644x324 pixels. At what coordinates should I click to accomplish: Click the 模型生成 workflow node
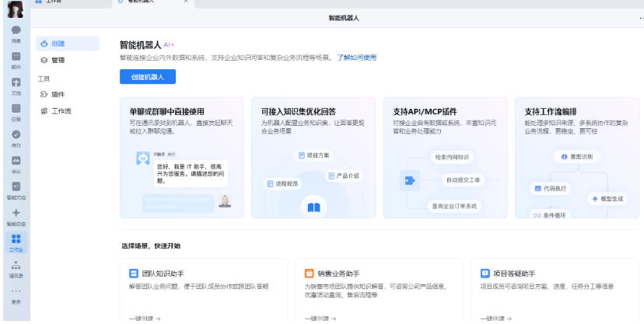[x=607, y=199]
